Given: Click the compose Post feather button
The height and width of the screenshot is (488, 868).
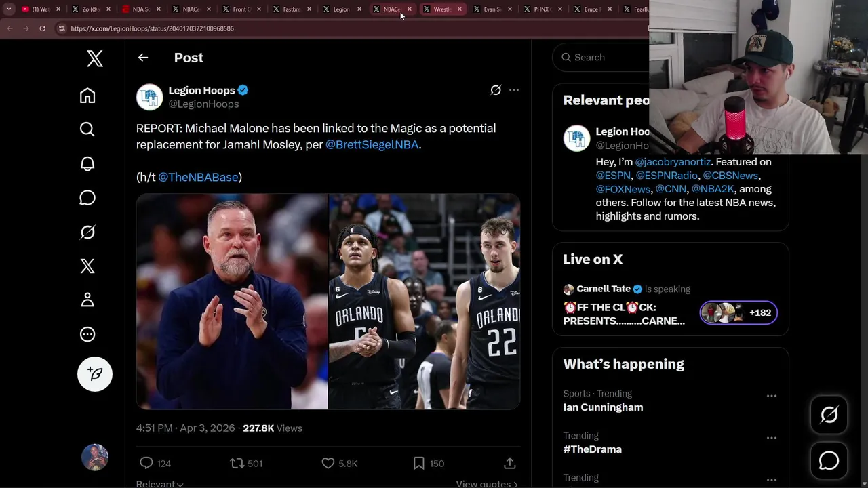Looking at the screenshot, I should (x=95, y=374).
